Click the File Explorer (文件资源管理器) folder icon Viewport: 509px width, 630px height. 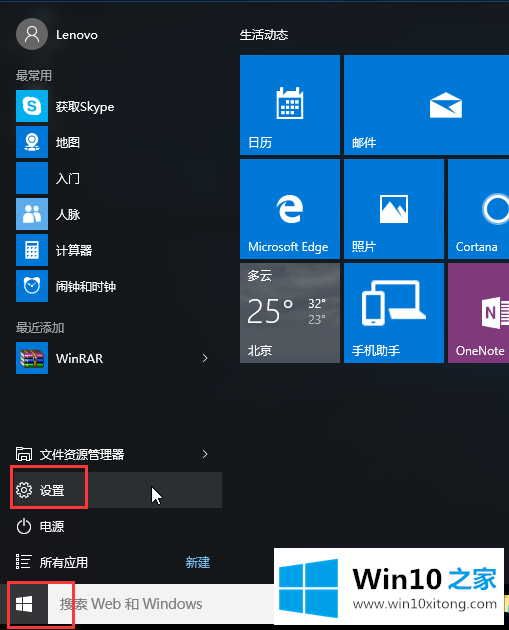24,454
